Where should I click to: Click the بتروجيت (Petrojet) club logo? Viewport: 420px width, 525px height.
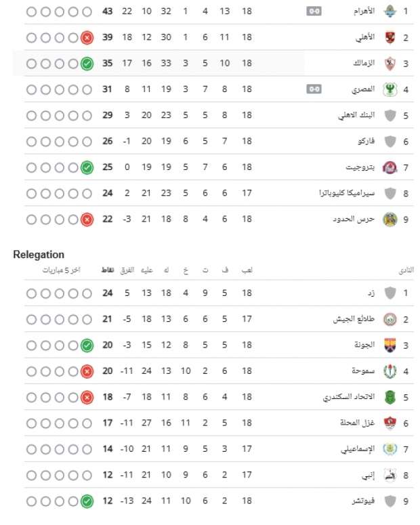pyautogui.click(x=390, y=167)
